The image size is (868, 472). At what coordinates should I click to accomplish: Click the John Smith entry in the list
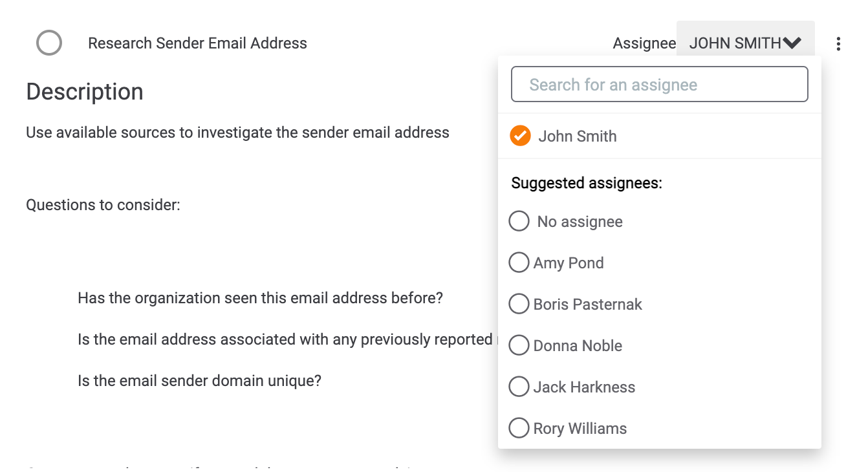tap(577, 136)
